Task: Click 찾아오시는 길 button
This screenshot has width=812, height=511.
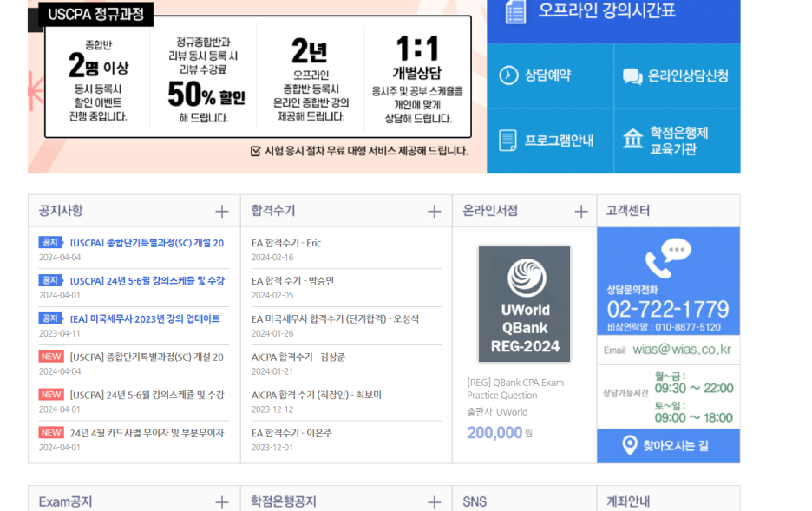Action: (x=668, y=446)
